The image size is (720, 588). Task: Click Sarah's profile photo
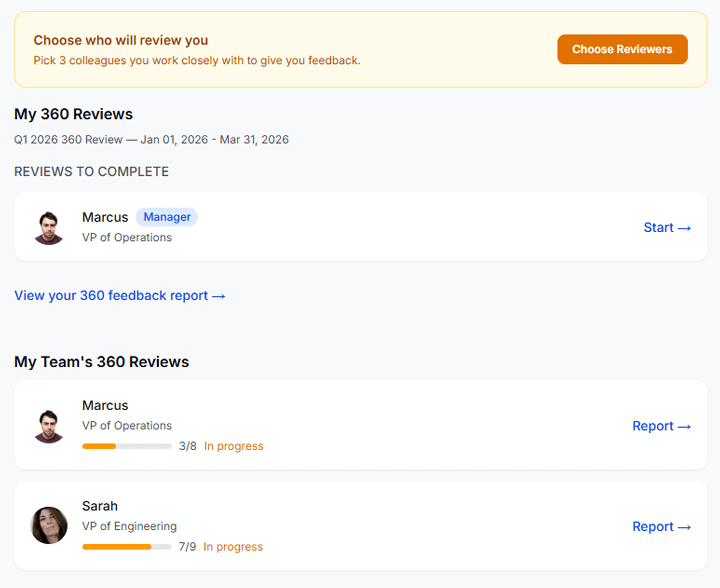pos(49,526)
